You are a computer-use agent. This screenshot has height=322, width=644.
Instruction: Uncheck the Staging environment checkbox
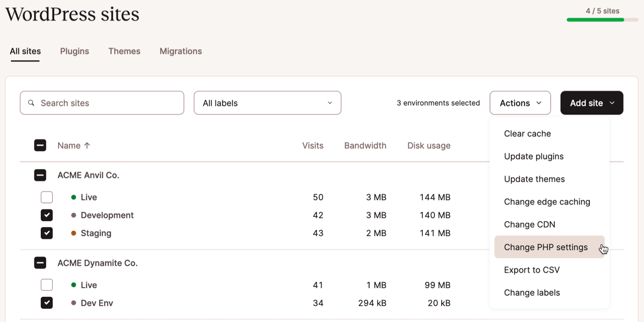click(47, 233)
